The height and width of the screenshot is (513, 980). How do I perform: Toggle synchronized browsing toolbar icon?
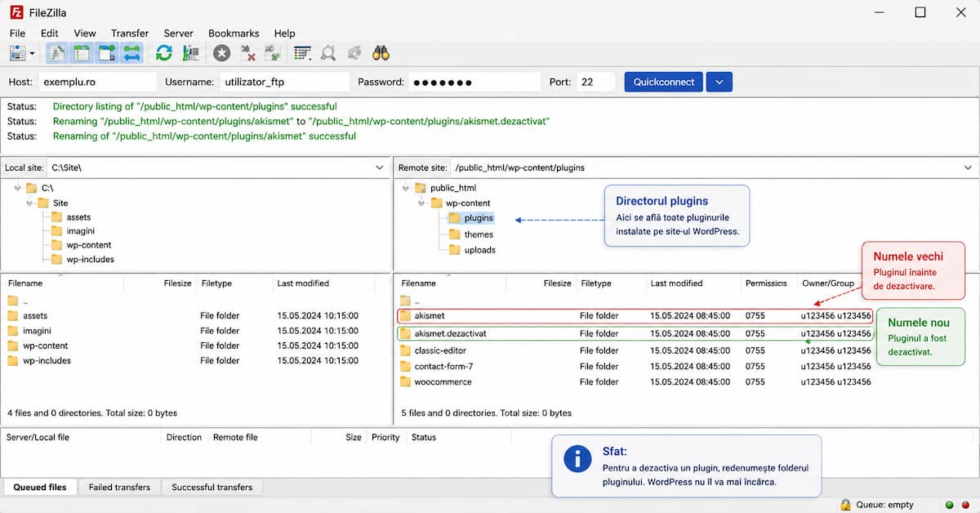(x=354, y=53)
